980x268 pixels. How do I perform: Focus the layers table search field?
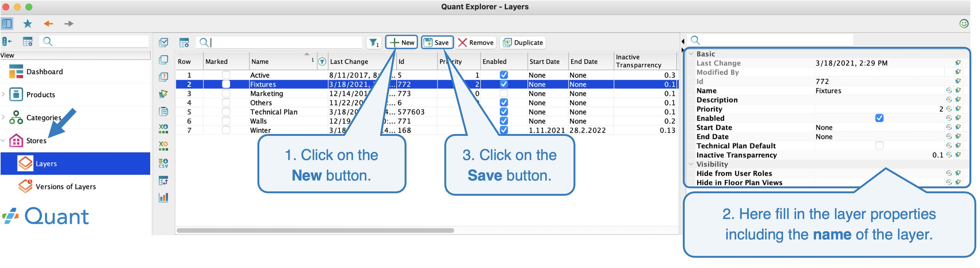[x=279, y=42]
